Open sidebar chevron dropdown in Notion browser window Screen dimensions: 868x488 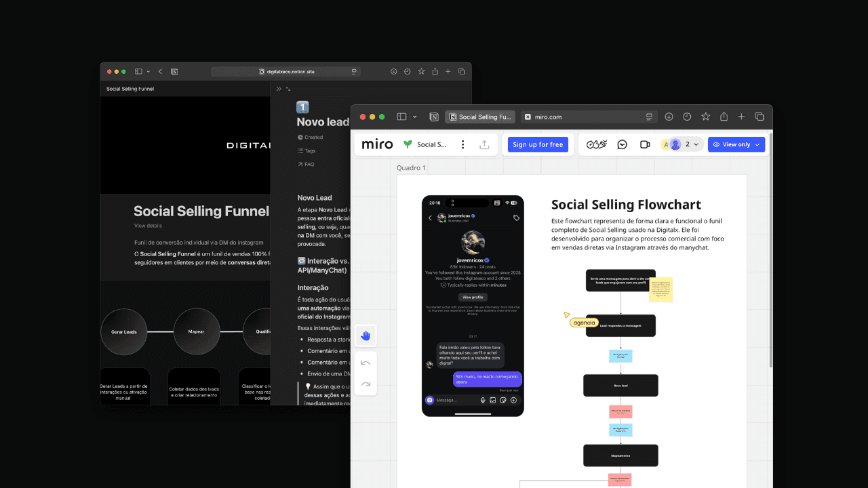pyautogui.click(x=149, y=71)
